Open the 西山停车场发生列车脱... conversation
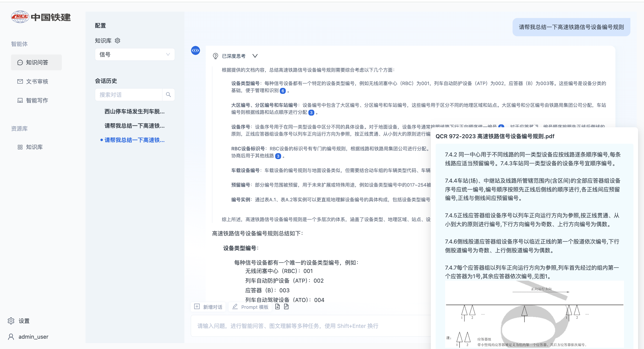 point(134,111)
